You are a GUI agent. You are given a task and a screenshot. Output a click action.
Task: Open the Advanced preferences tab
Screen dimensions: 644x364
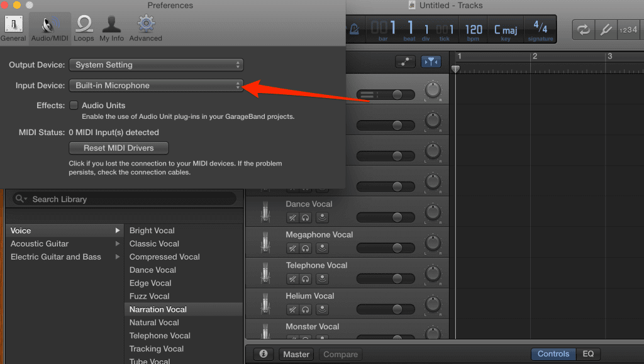(x=146, y=28)
